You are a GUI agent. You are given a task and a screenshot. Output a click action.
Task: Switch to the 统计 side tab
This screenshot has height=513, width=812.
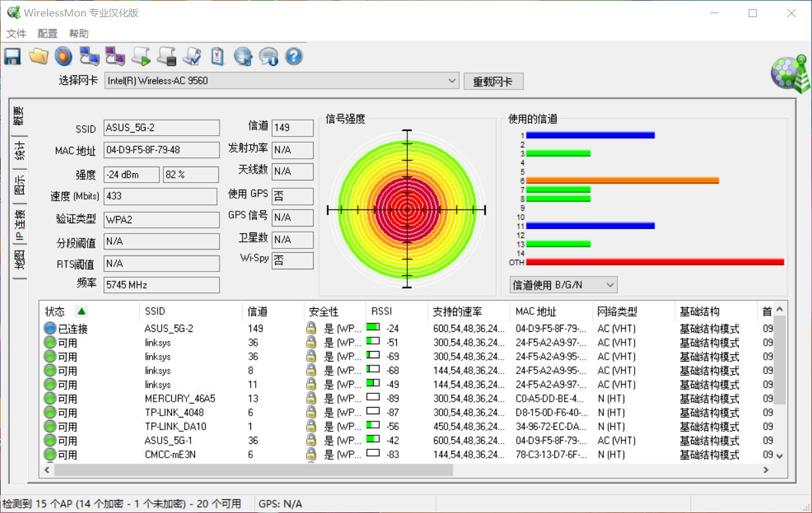point(20,151)
